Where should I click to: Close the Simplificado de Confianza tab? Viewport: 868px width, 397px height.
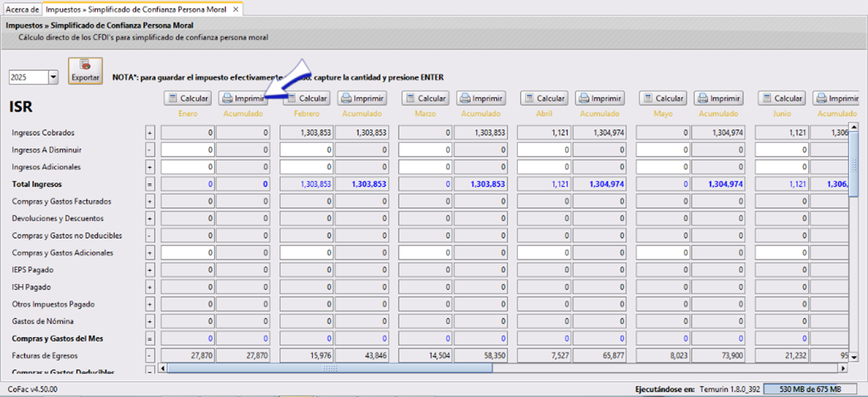point(235,10)
